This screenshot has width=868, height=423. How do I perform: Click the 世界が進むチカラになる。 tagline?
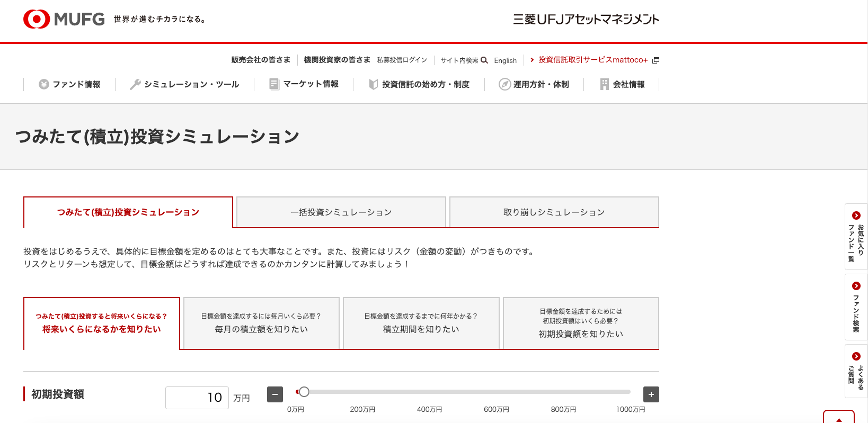coord(160,19)
